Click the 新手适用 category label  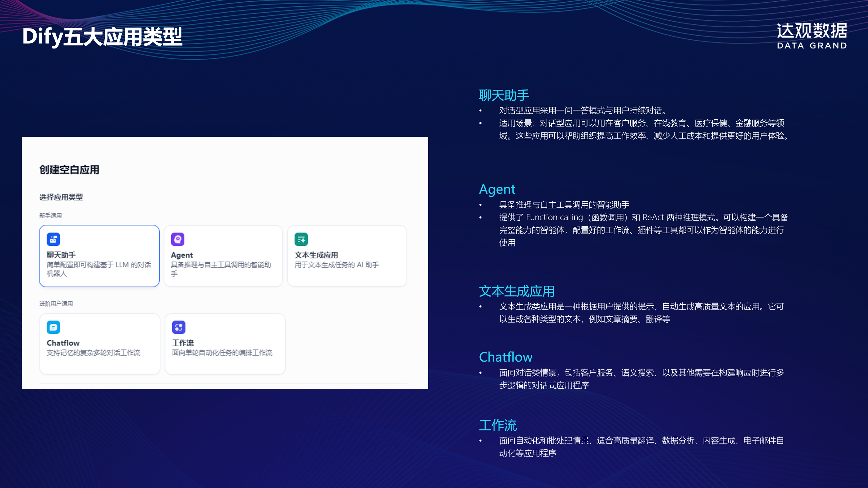(51, 216)
